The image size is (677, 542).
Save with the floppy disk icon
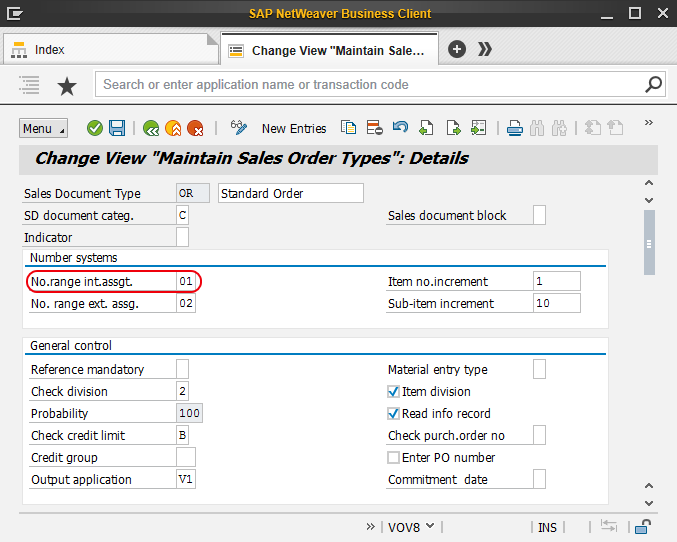point(117,128)
